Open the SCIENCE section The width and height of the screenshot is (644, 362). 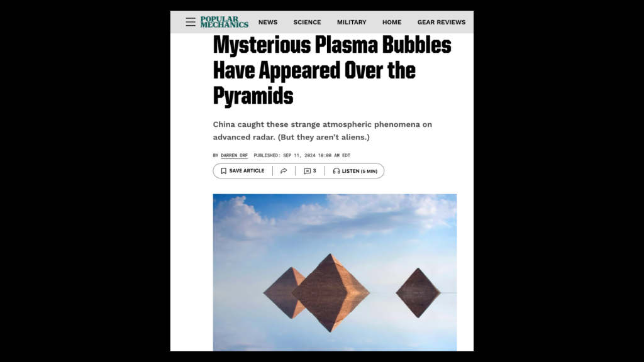(307, 22)
